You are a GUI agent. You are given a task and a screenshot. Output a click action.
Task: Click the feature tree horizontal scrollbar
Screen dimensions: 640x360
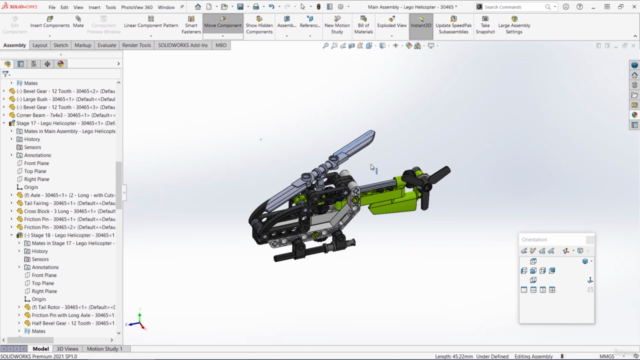[31, 340]
